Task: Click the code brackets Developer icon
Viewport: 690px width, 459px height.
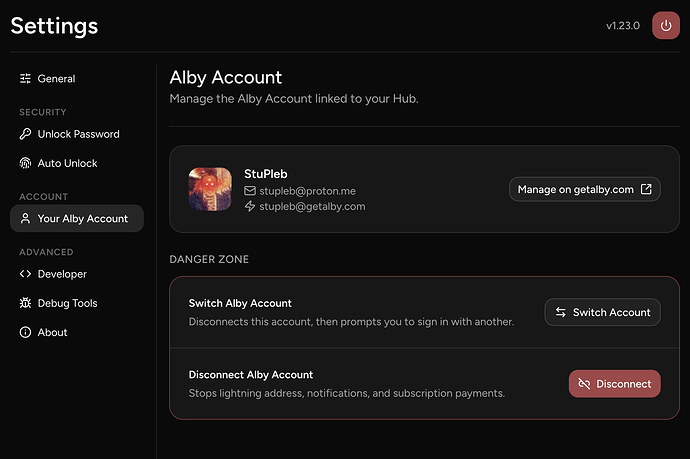Action: (26, 274)
